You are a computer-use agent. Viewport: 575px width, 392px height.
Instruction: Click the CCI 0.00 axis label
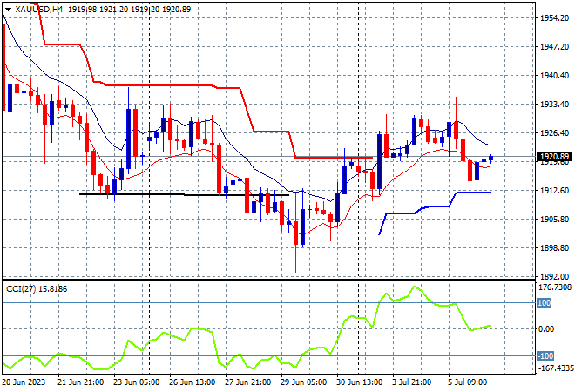click(546, 329)
